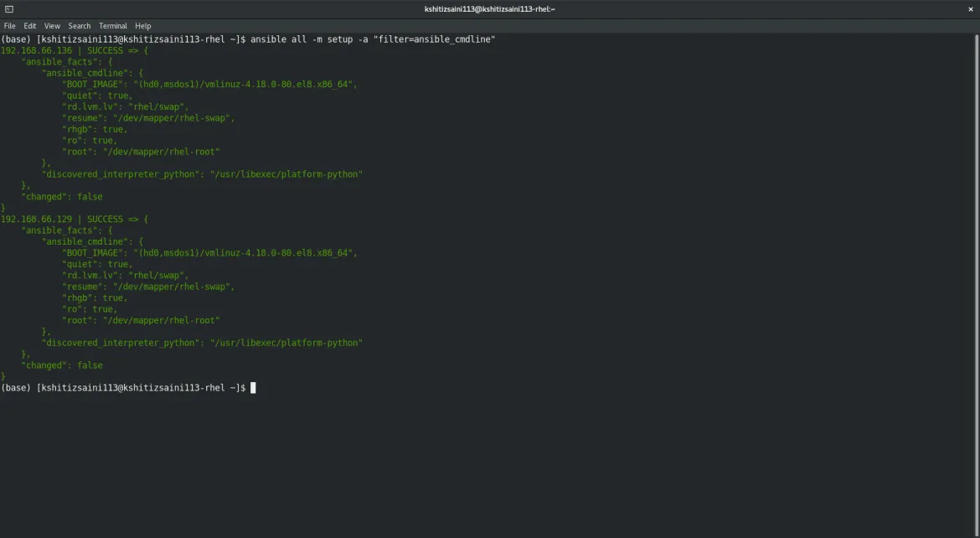The image size is (980, 538).
Task: Click the "192.168.66.136 | SUCCESS" line
Action: tap(75, 50)
